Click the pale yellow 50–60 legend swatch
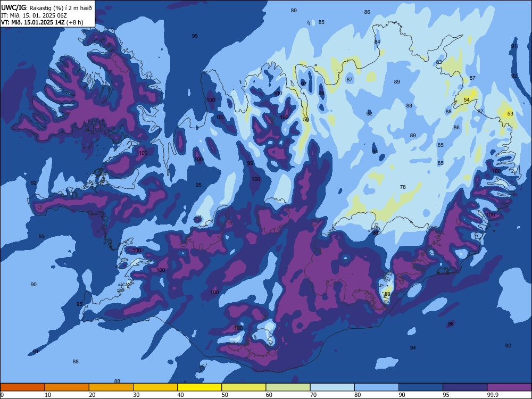This screenshot has height=399, width=532. [244, 387]
